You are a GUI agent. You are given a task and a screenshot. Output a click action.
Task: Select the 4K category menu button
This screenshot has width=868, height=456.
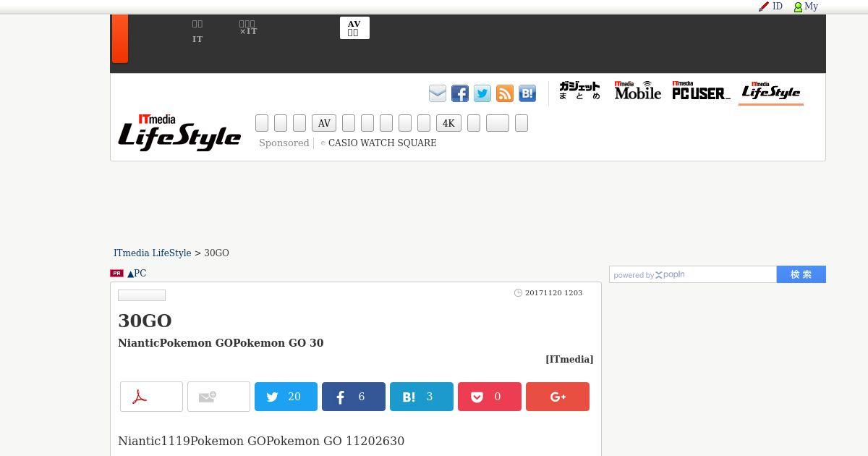point(448,123)
